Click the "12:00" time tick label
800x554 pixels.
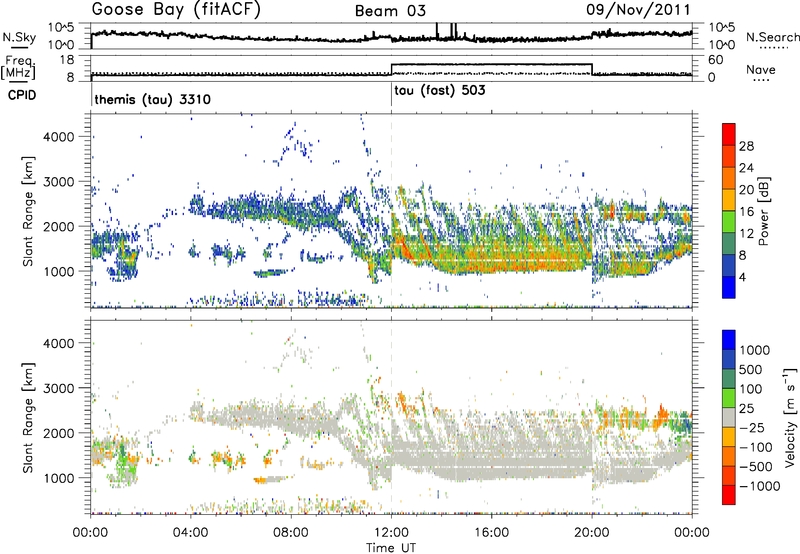coord(391,533)
